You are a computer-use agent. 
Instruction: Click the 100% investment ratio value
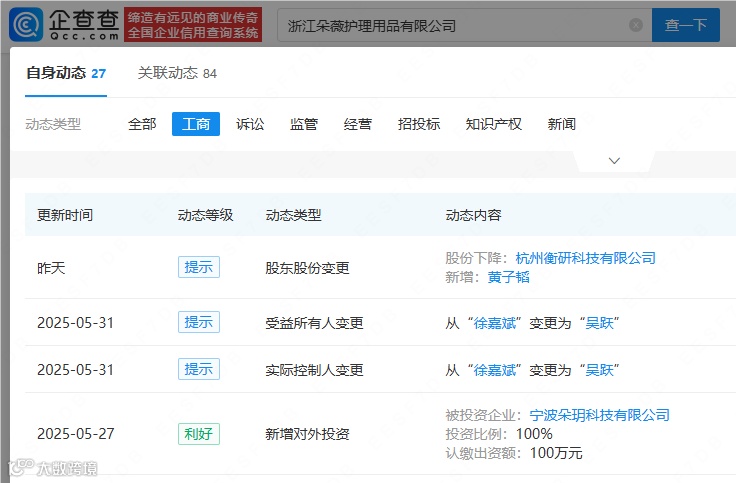(534, 434)
